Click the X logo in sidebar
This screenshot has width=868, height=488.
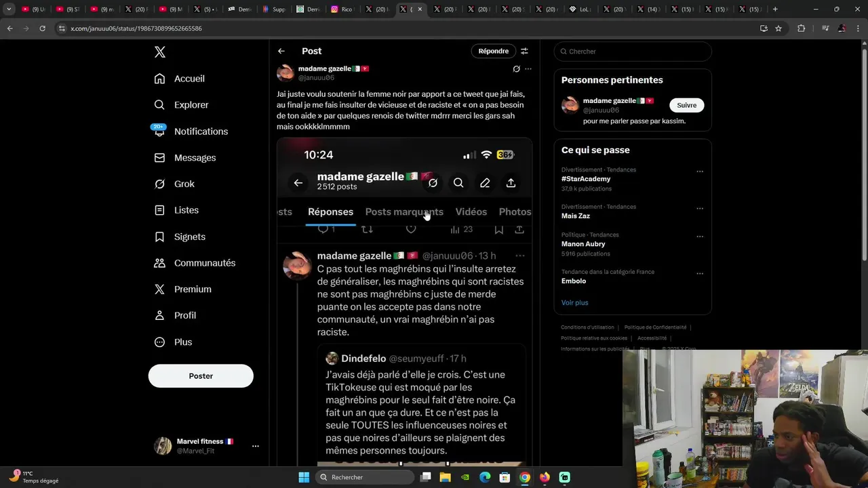pos(160,52)
